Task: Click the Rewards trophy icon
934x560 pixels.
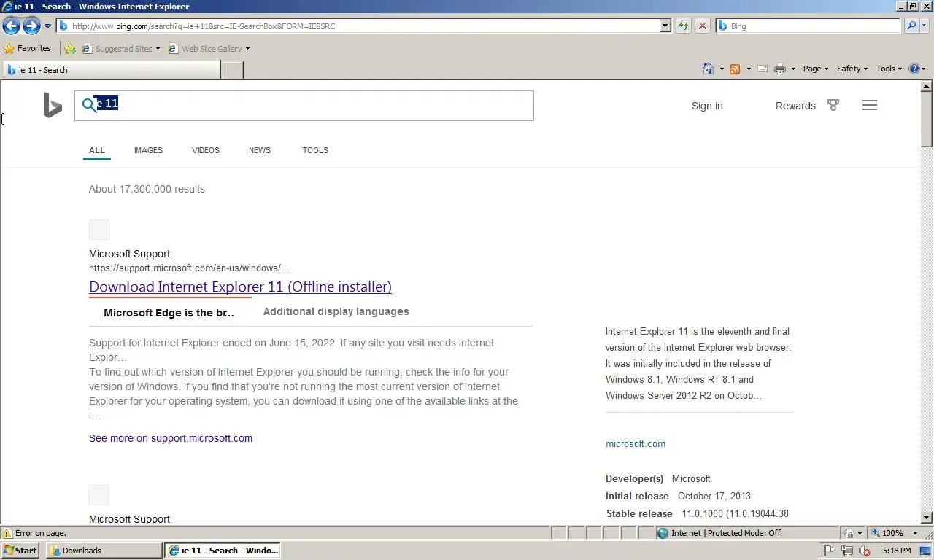Action: (833, 105)
